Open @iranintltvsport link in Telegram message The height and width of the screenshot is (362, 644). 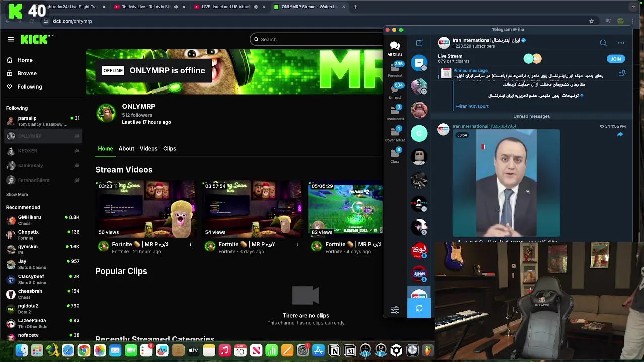(x=472, y=106)
